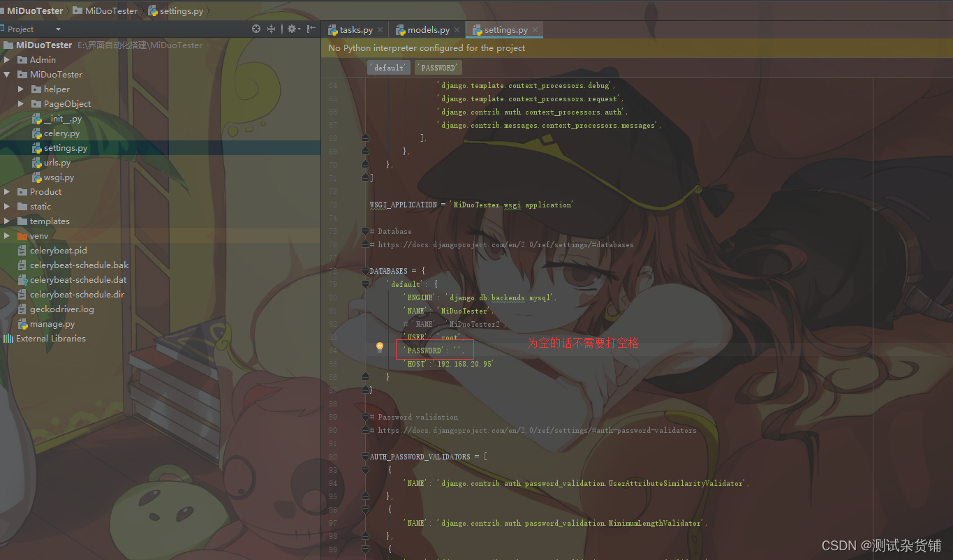Fold AUTH_PASSWORD_VALIDATORS block at line 92

(x=365, y=457)
